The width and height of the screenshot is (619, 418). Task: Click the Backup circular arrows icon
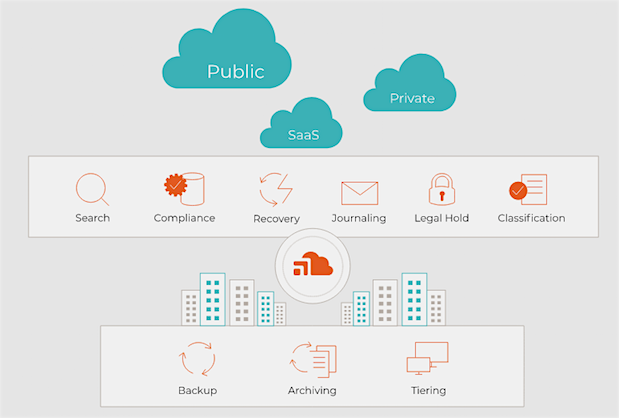tap(197, 359)
